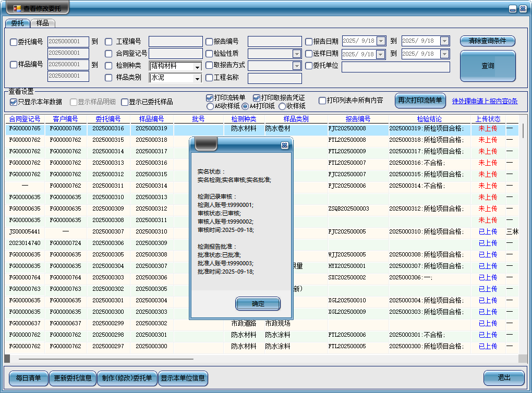The width and height of the screenshot is (532, 393).
Task: Uncheck 只显示本年数据 option
Action: [14, 102]
